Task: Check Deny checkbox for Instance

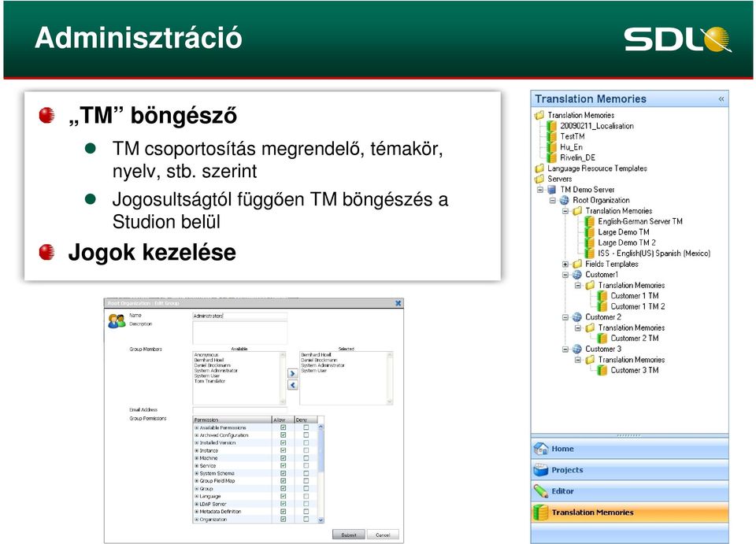Action: click(306, 450)
